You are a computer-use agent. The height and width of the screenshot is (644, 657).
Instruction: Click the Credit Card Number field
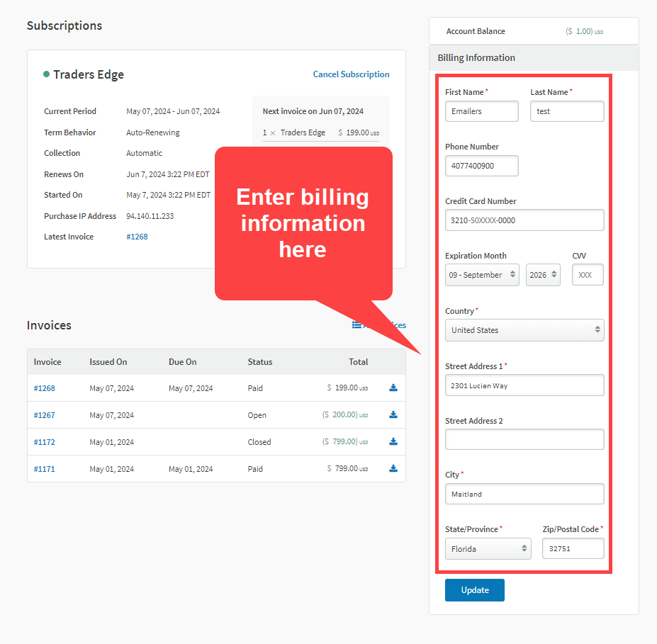[524, 220]
